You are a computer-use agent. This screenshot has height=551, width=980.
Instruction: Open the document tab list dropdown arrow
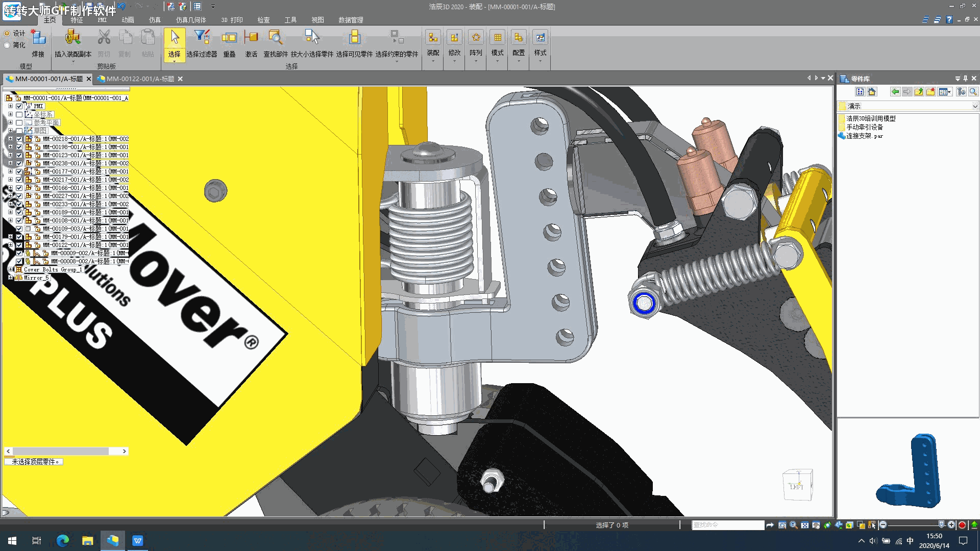pos(823,78)
